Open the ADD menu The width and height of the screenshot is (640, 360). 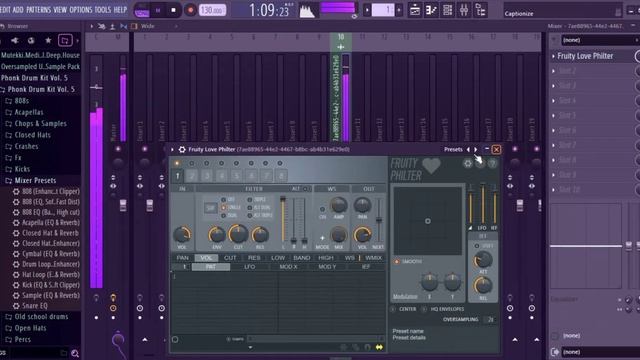tap(18, 9)
